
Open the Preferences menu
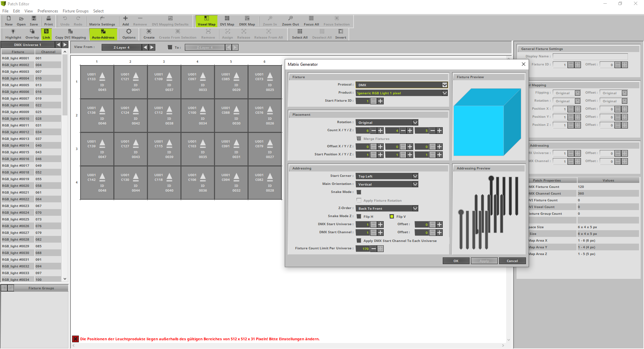point(48,11)
